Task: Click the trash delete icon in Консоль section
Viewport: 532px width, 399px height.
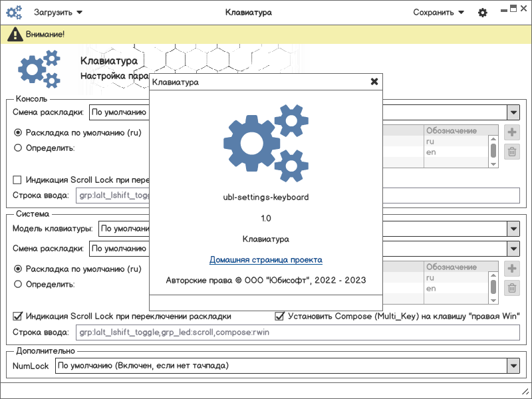Action: pos(511,152)
